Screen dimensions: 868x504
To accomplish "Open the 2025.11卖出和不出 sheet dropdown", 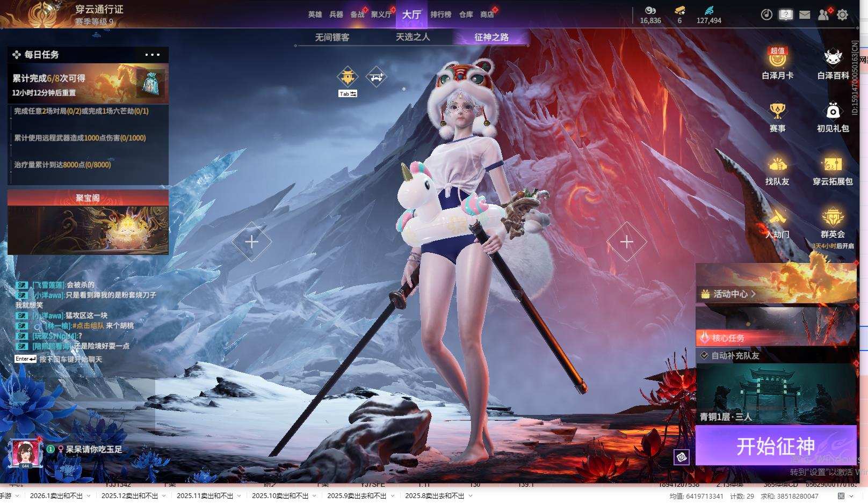I will [x=238, y=496].
